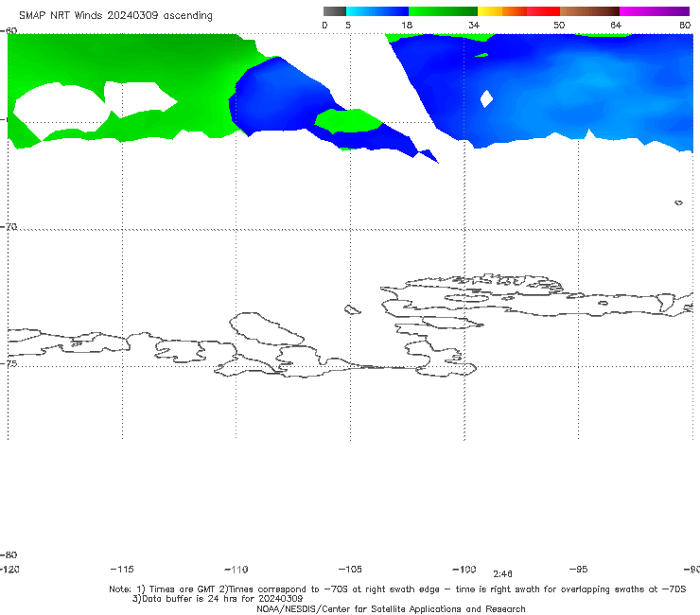Click the small green wind patch near -104 longitude
The width and height of the screenshot is (700, 615).
(348, 120)
